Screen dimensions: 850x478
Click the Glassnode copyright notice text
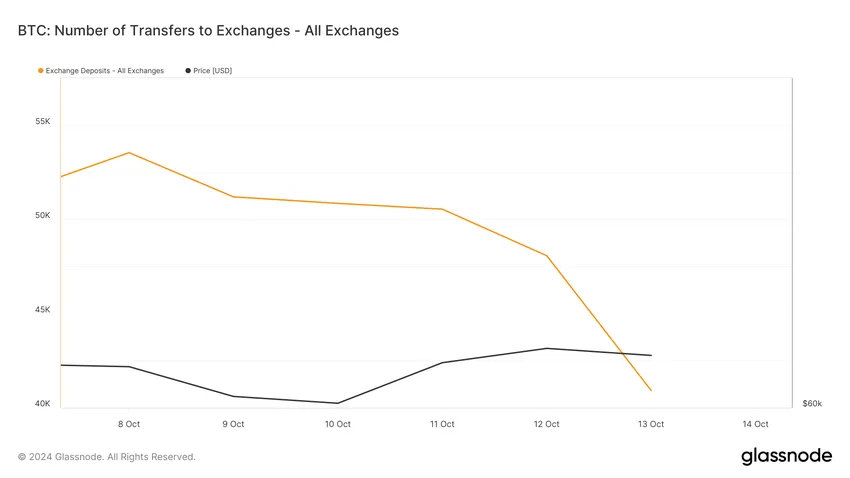[107, 457]
